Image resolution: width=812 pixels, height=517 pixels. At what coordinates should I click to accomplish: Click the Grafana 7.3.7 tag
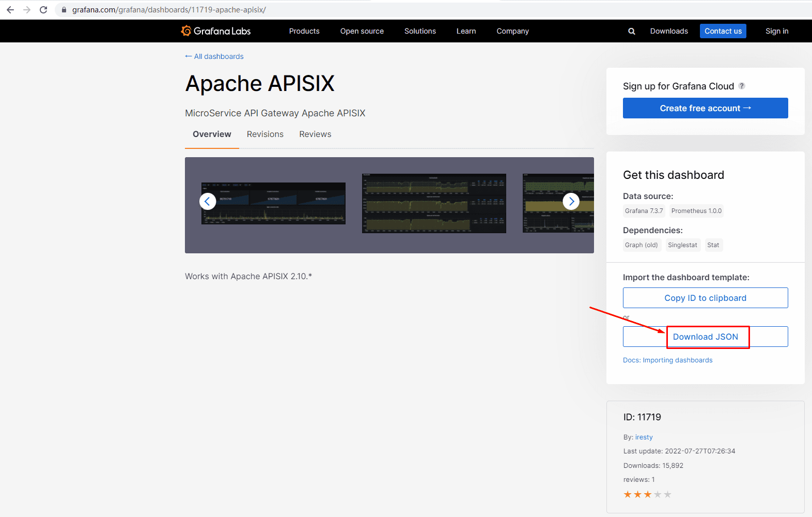[x=644, y=211]
